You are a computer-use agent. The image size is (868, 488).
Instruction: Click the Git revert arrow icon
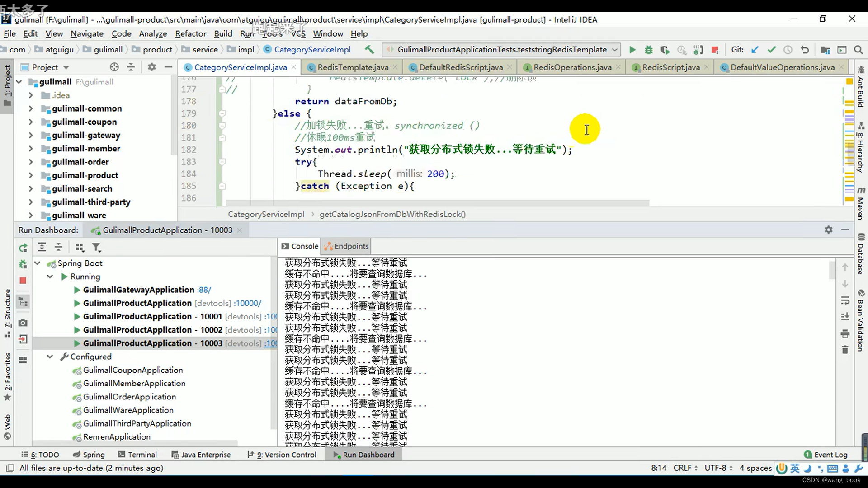coord(805,50)
